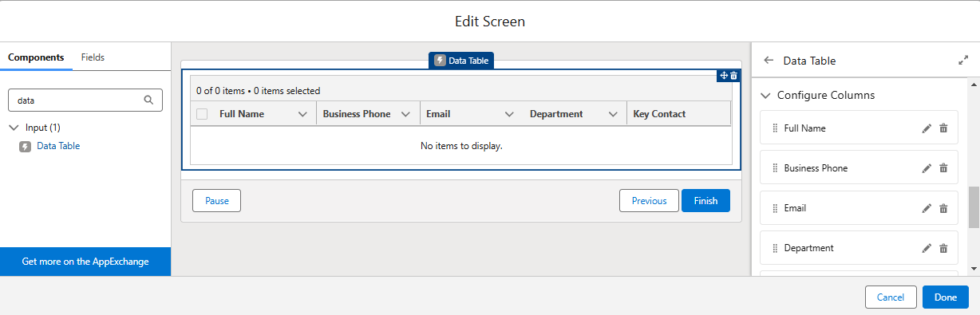Screen dimensions: 980x315
Task: Click the Full Name column header text
Action: 242,114
